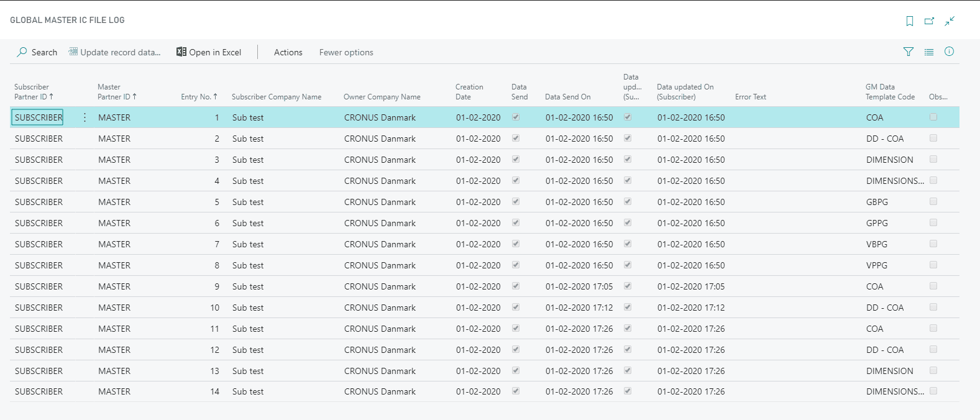The image size is (980, 420).
Task: Sort by Entry No. column header
Action: (x=199, y=97)
